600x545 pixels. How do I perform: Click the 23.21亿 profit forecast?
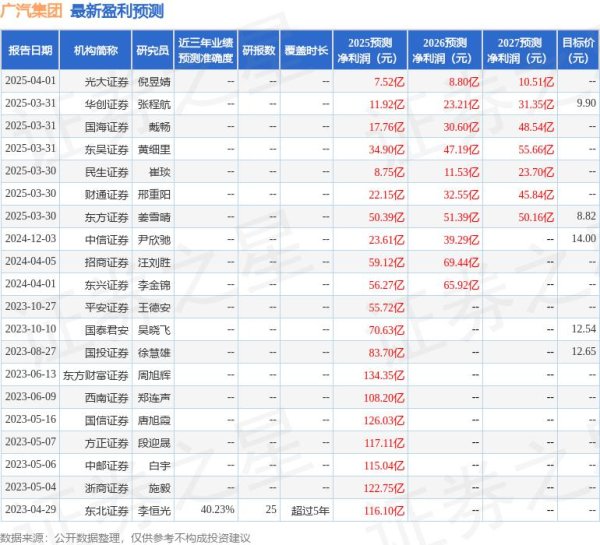[x=461, y=104]
